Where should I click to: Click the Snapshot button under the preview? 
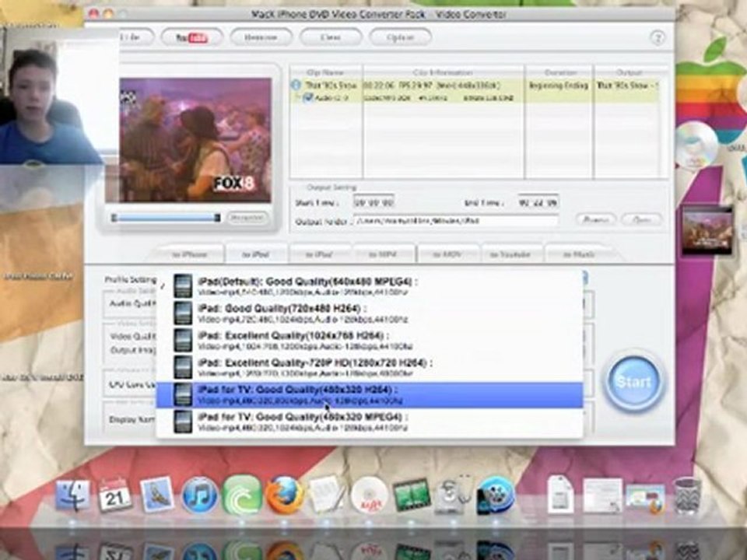(x=247, y=218)
